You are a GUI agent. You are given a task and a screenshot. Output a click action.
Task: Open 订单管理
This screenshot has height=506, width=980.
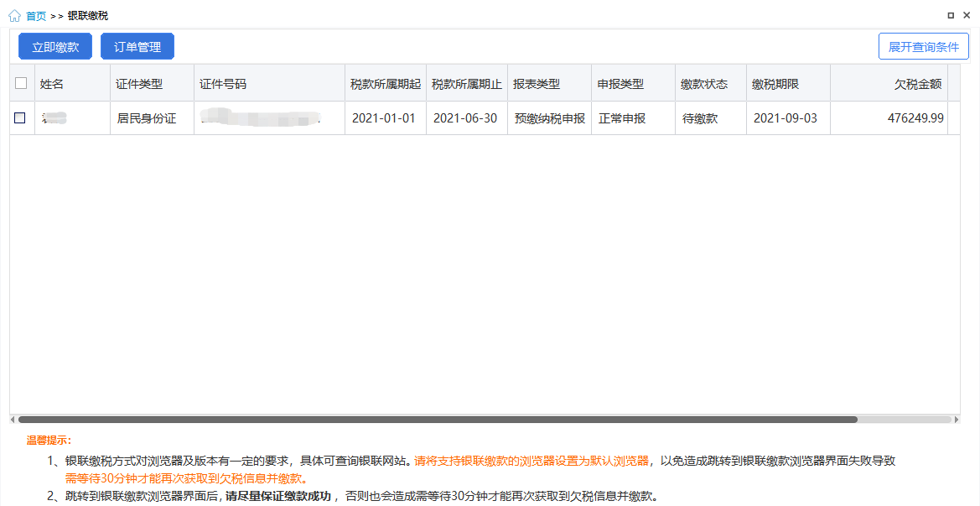(x=137, y=47)
